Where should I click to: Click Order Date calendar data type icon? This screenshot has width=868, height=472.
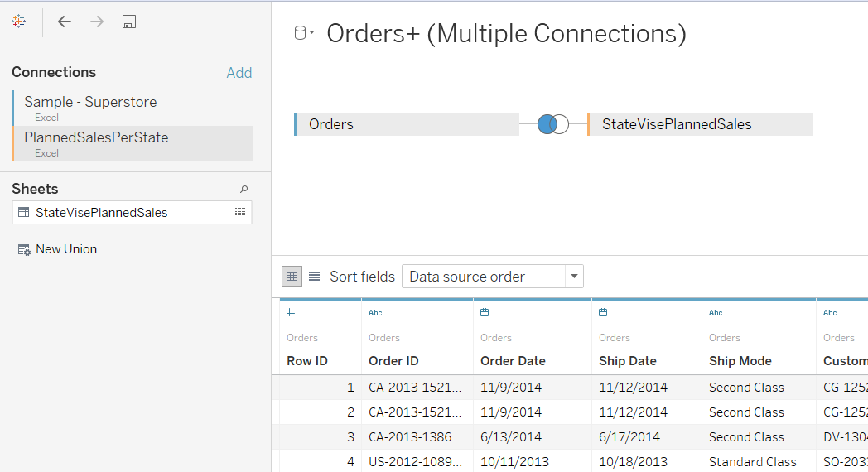(485, 312)
